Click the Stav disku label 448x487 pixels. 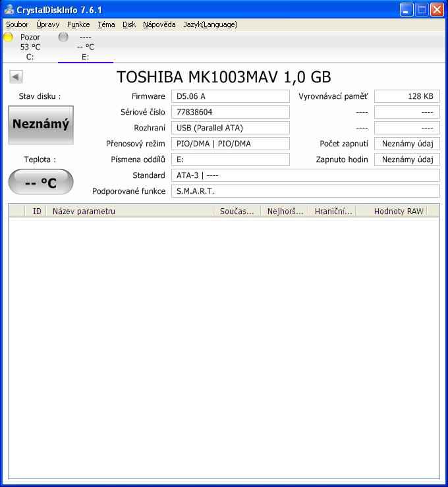tap(40, 96)
